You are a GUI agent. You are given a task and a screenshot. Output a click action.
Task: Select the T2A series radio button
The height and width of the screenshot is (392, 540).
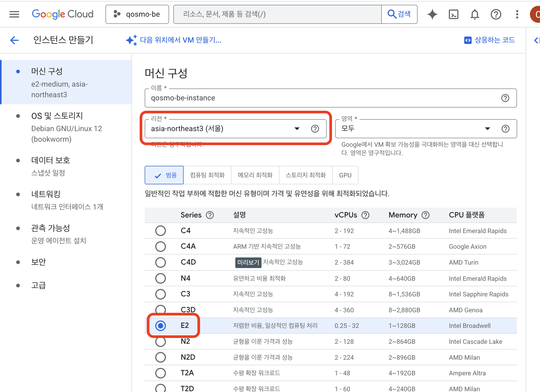tap(161, 373)
